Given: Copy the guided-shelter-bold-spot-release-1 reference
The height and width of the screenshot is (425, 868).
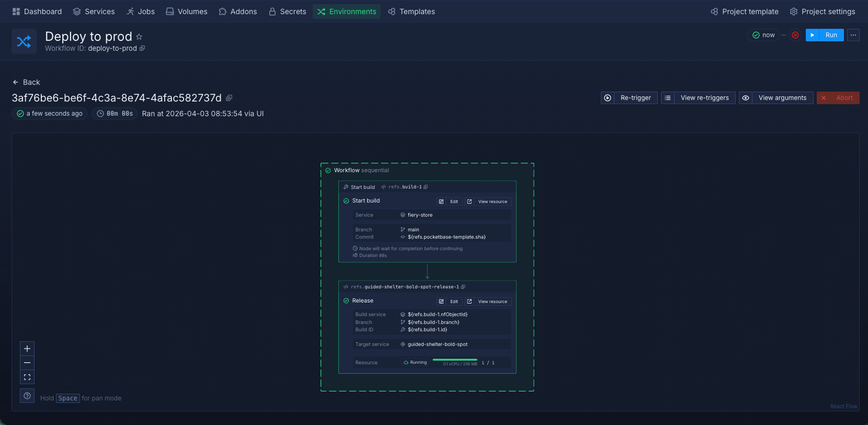Looking at the screenshot, I should click(463, 287).
